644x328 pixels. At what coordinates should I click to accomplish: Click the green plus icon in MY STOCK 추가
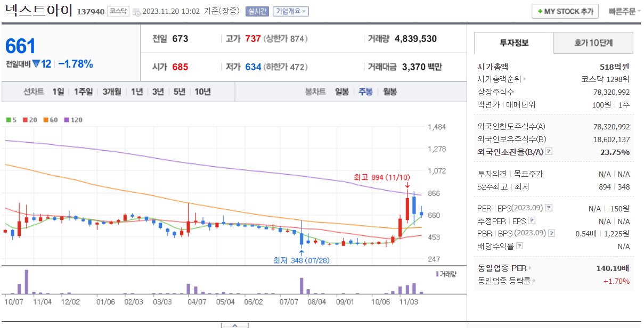pos(540,11)
